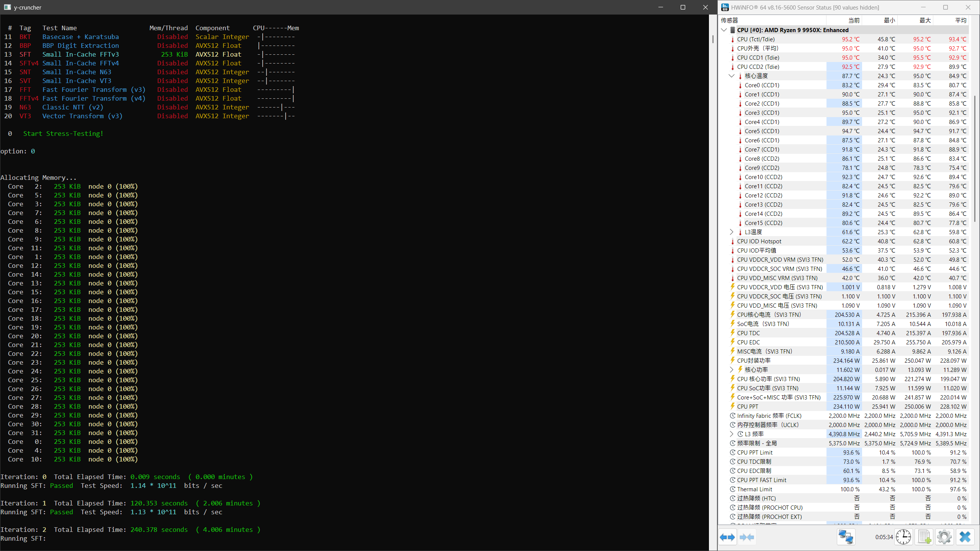Expand the L3 频率 subtree
Image resolution: width=980 pixels, height=551 pixels.
[732, 434]
